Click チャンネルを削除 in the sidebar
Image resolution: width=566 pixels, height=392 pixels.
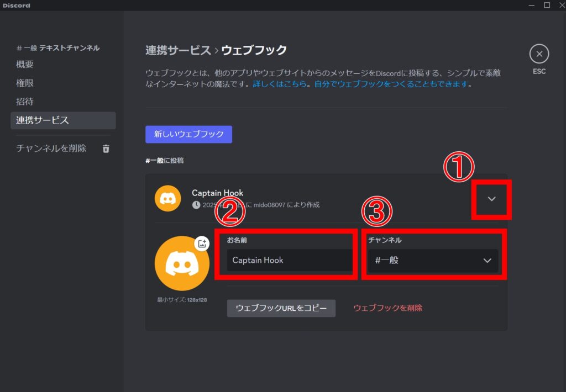[x=51, y=148]
